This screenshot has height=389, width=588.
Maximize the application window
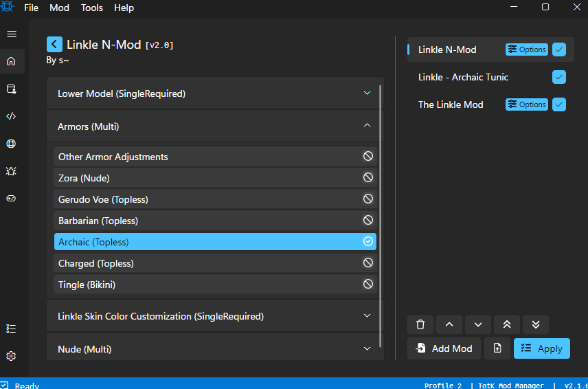coord(545,7)
